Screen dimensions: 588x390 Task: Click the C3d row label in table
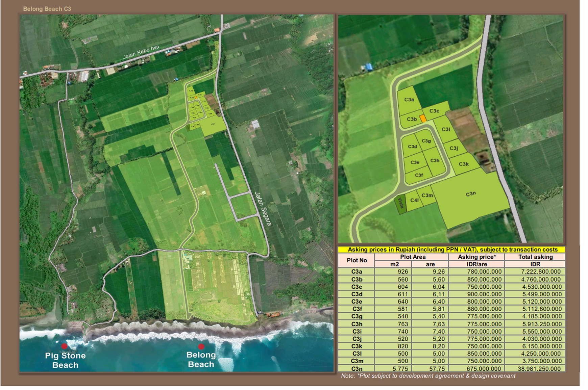click(357, 294)
